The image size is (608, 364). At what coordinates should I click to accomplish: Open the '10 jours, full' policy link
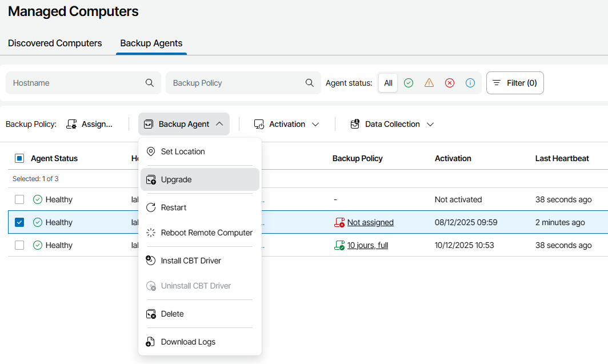click(x=367, y=245)
